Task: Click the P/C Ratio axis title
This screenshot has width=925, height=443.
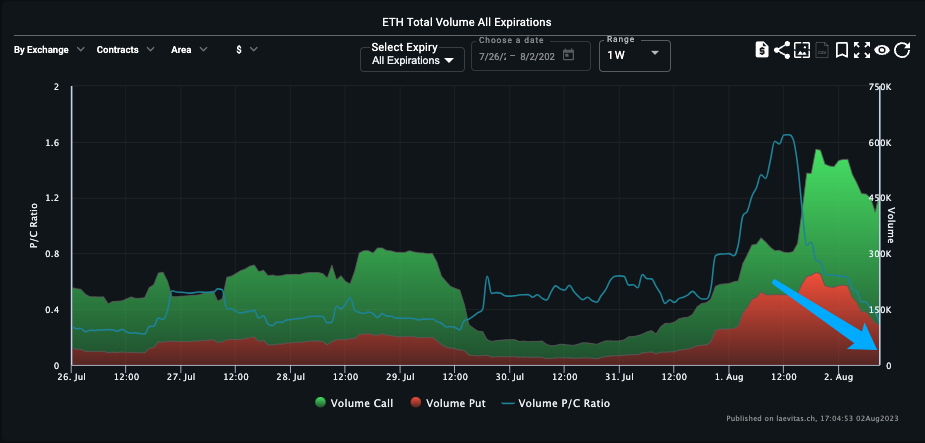Action: pyautogui.click(x=34, y=226)
